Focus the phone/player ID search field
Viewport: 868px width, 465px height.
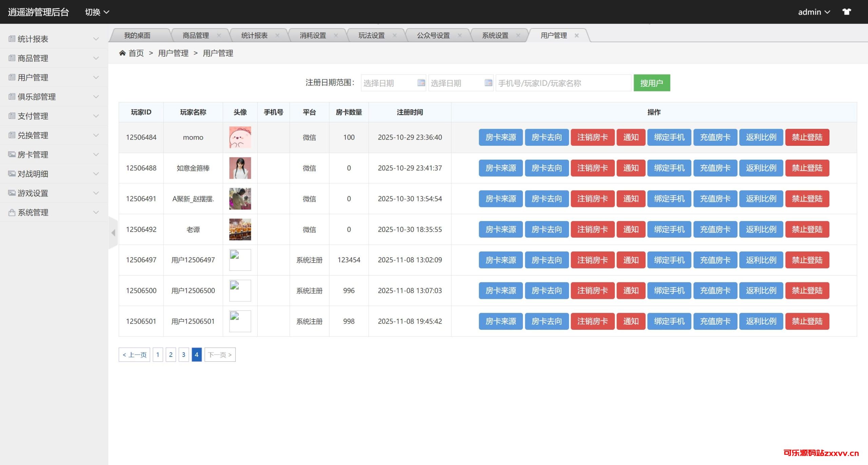(563, 83)
